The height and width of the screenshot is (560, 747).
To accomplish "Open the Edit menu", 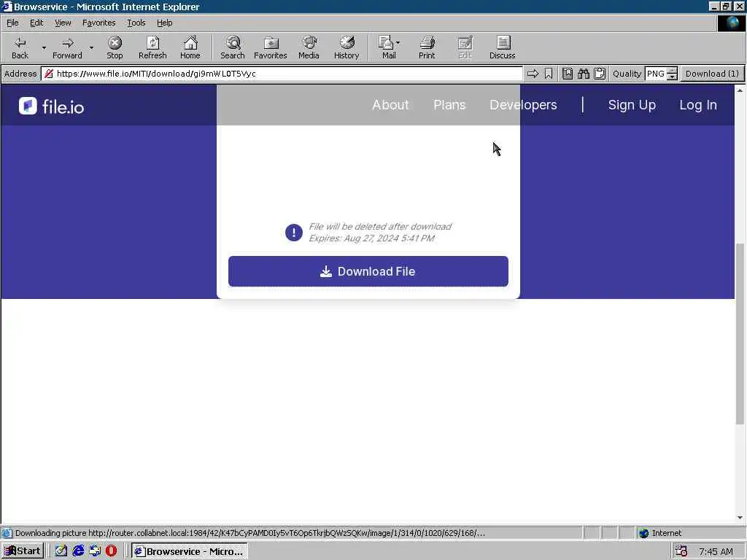I will click(x=36, y=23).
